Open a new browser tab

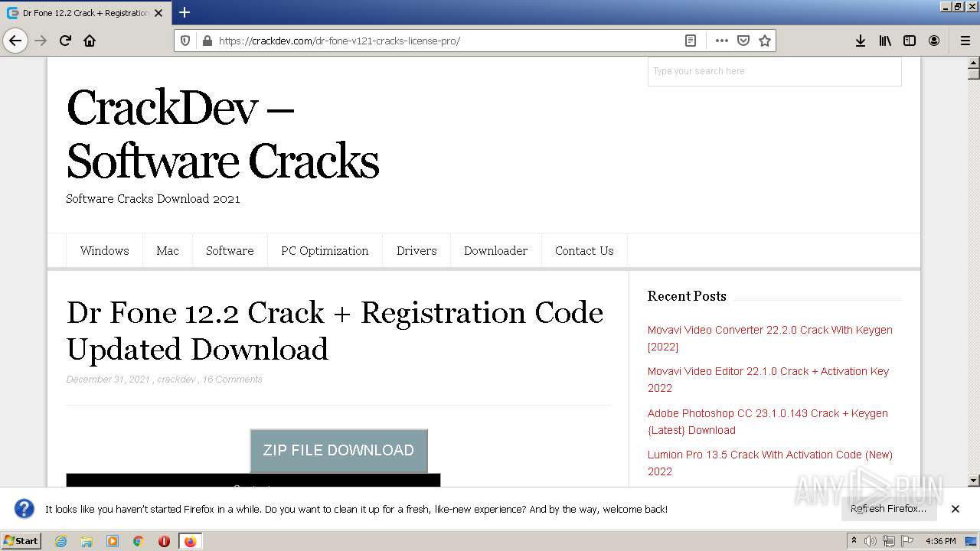[185, 12]
